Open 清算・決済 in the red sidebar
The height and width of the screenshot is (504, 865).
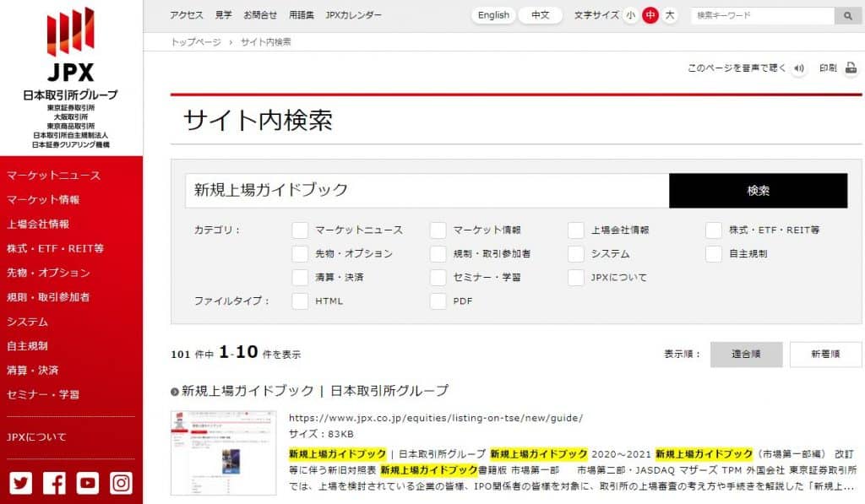point(33,370)
